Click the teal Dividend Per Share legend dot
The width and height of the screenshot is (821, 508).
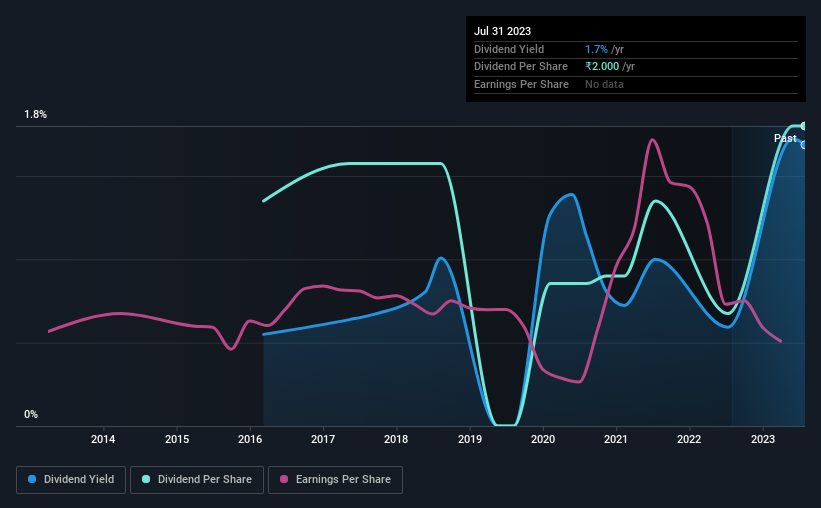point(146,479)
